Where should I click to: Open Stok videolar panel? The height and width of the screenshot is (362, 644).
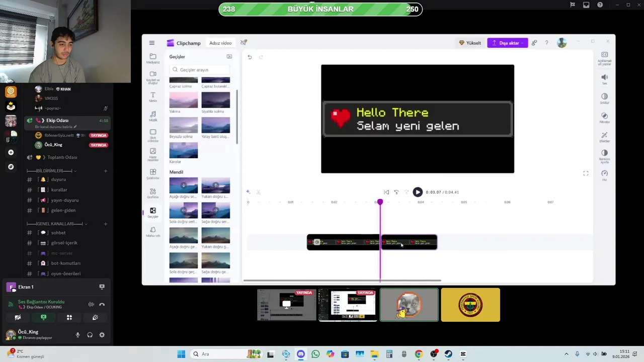tap(153, 135)
